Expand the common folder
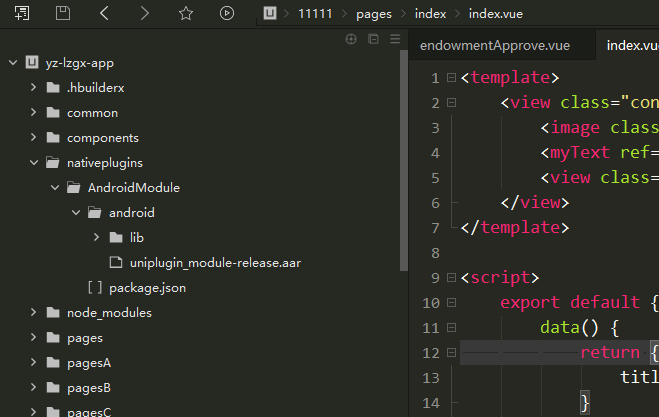Viewport: 659px width, 417px height. coord(34,113)
